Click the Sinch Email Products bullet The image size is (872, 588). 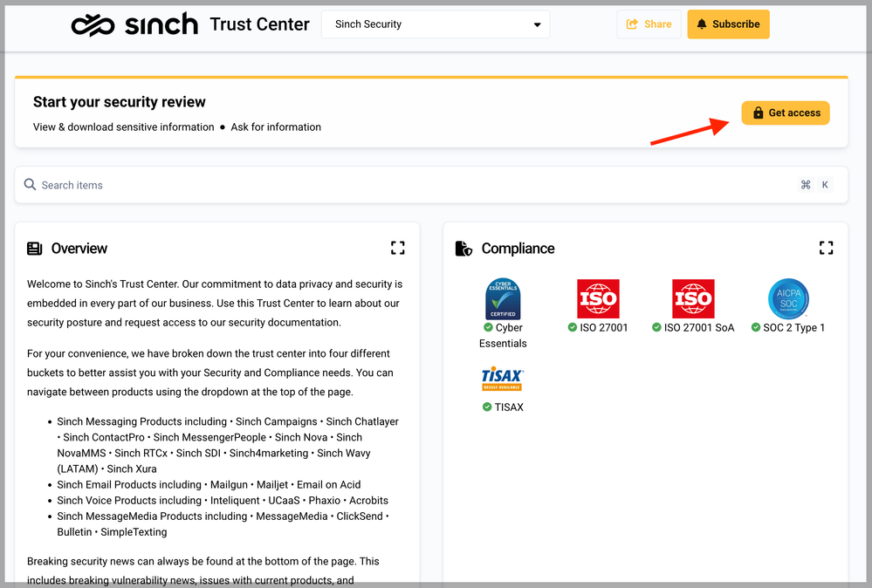point(209,485)
